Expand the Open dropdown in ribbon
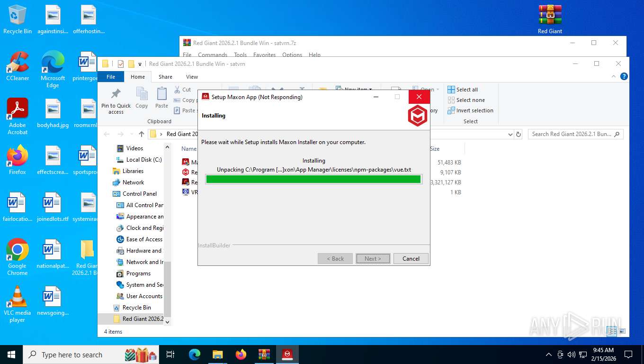 [x=438, y=90]
